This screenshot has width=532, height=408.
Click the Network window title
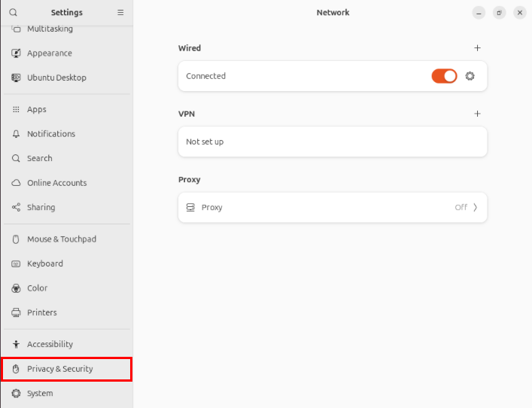pos(333,13)
